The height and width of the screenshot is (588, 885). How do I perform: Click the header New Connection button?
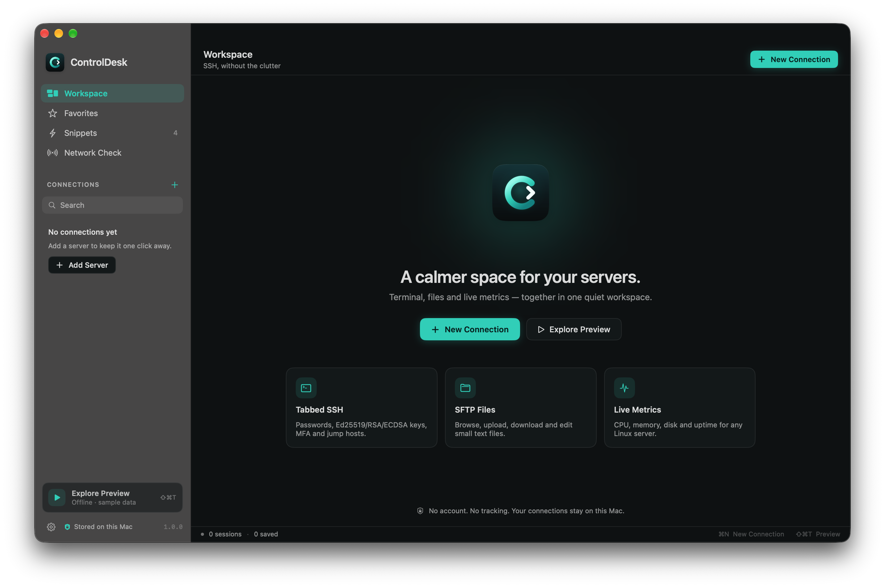pos(794,59)
